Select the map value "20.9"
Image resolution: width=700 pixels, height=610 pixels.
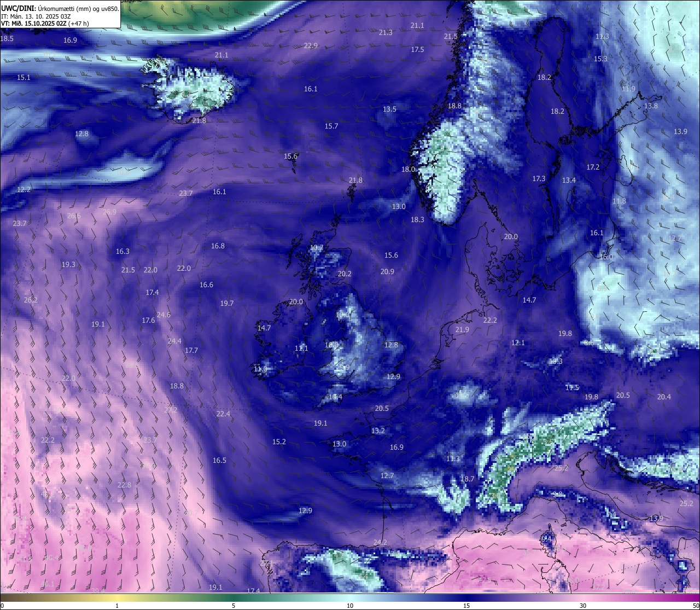point(387,272)
